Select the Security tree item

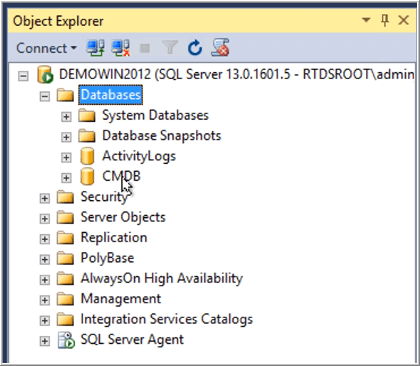click(104, 197)
